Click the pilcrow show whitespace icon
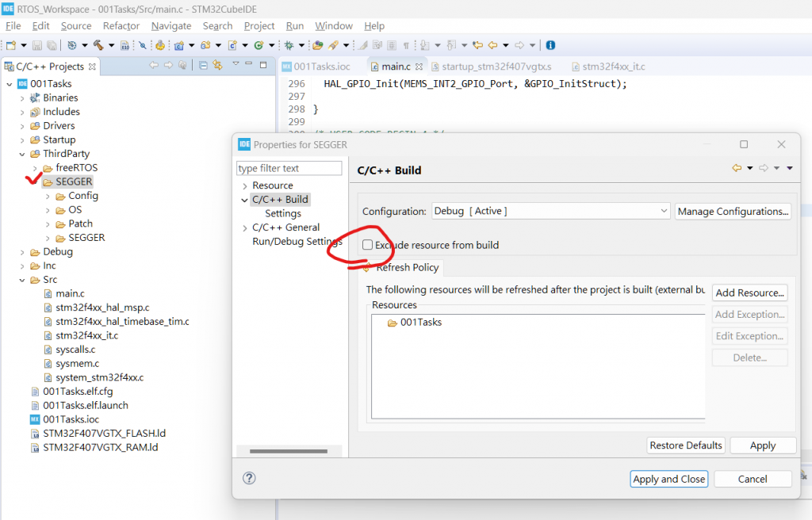This screenshot has height=520, width=812. pyautogui.click(x=406, y=45)
